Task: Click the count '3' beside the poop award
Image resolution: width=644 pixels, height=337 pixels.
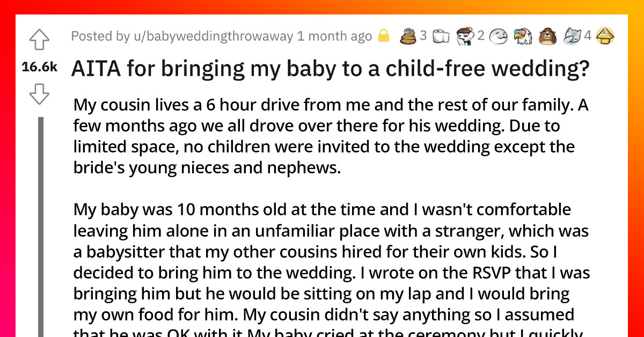Action: tap(423, 36)
